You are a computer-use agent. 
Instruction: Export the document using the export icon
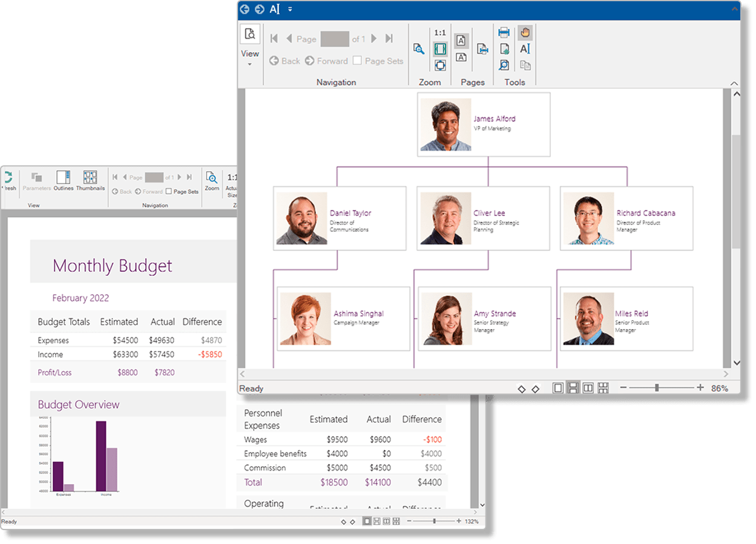(x=504, y=49)
